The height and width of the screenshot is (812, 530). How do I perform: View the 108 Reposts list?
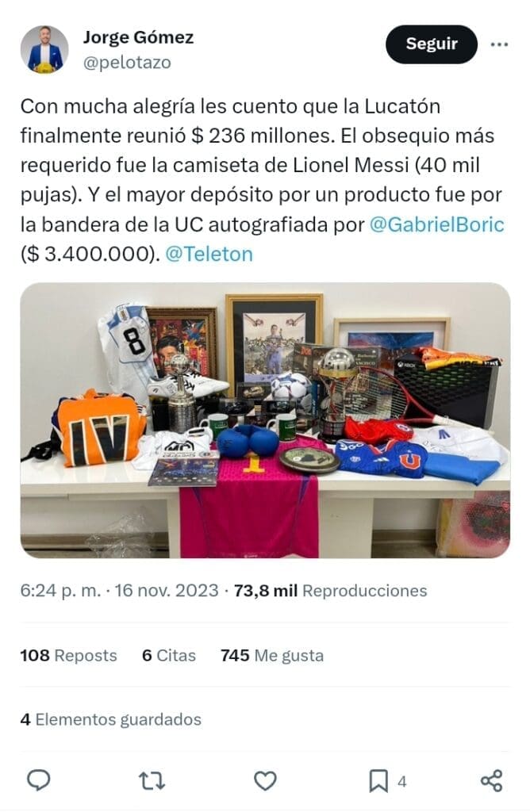coord(68,656)
